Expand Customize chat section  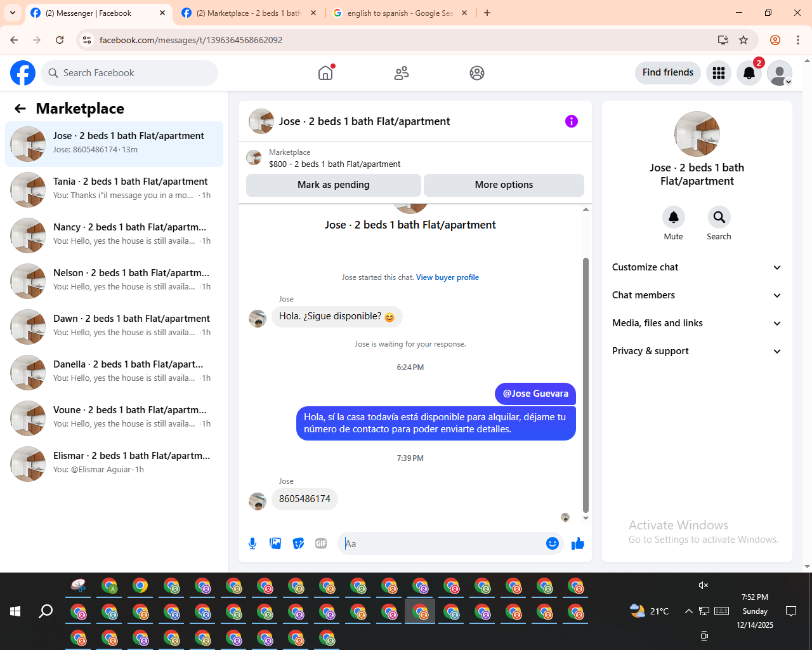point(697,267)
